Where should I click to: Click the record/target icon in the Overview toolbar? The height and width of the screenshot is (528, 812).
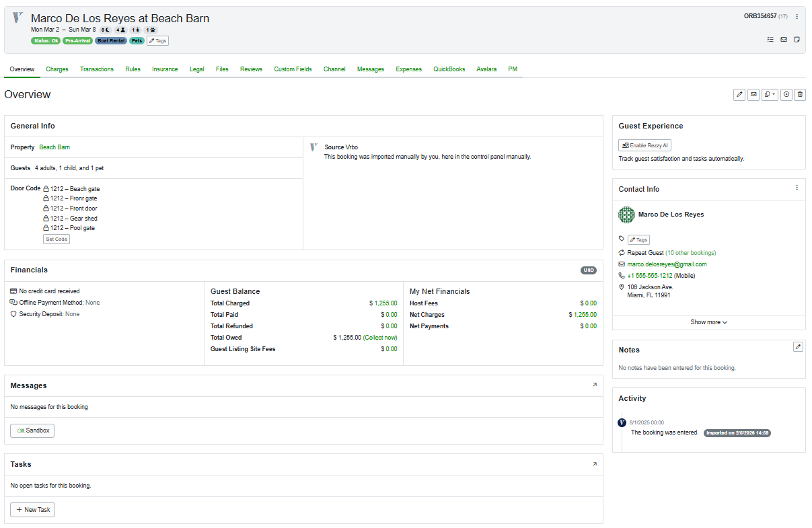[786, 94]
